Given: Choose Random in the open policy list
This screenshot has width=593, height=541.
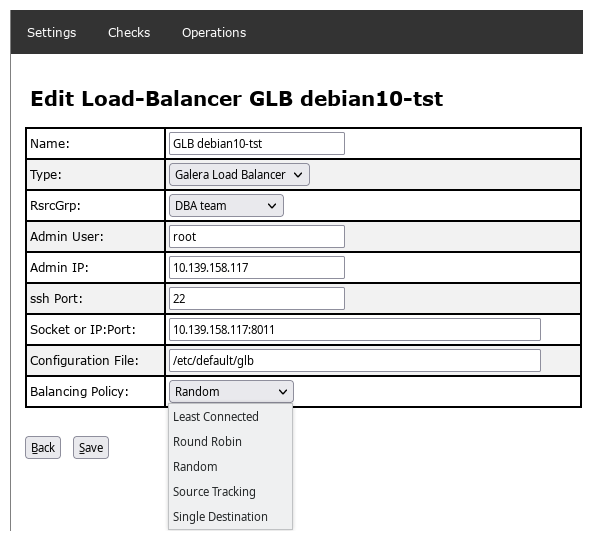Looking at the screenshot, I should [230, 467].
